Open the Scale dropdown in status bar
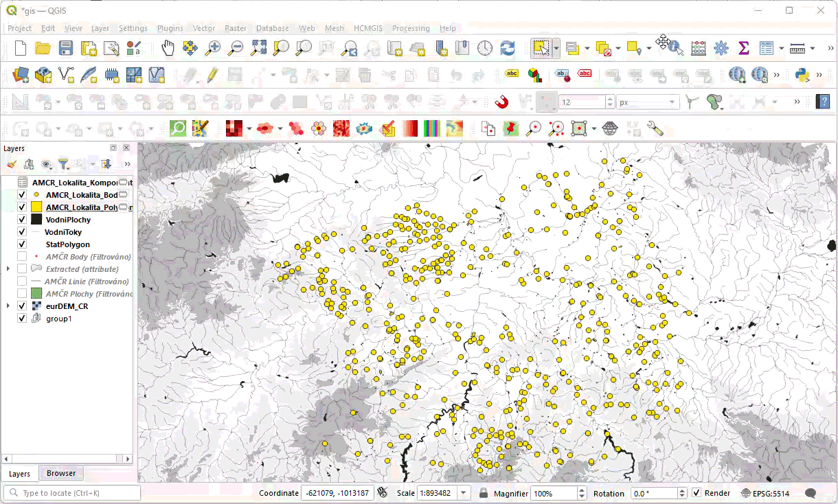This screenshot has width=838, height=504. tap(464, 493)
